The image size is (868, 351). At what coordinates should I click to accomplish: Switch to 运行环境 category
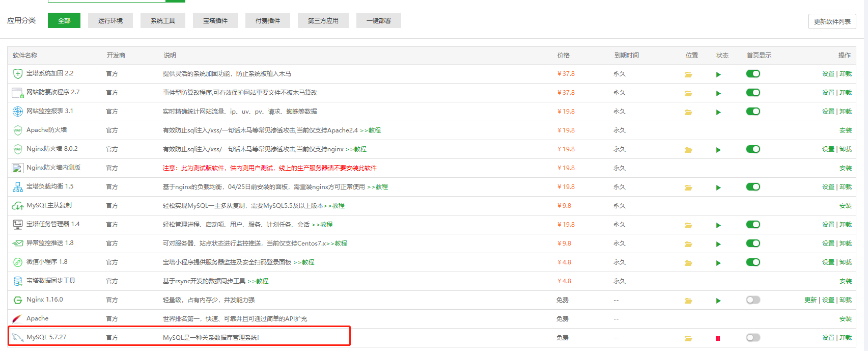pyautogui.click(x=110, y=20)
